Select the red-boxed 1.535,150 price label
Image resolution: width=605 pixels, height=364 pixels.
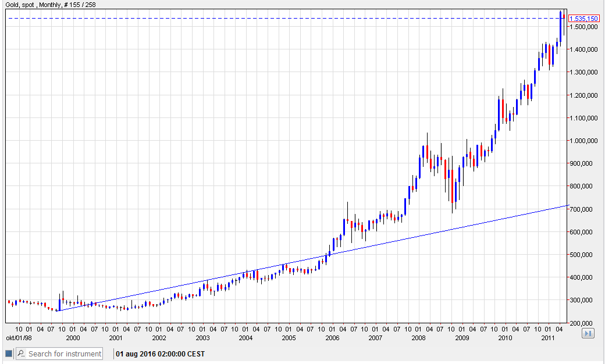(585, 19)
